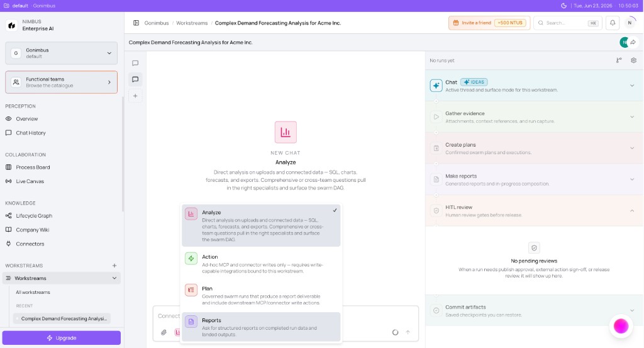
Task: Open Complex Demand Forecasting recent workstream
Action: [62, 318]
